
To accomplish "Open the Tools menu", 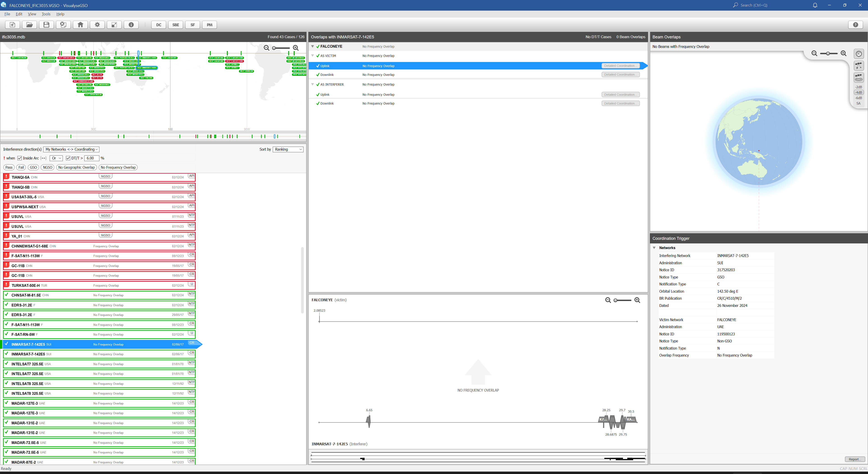I will pos(46,14).
